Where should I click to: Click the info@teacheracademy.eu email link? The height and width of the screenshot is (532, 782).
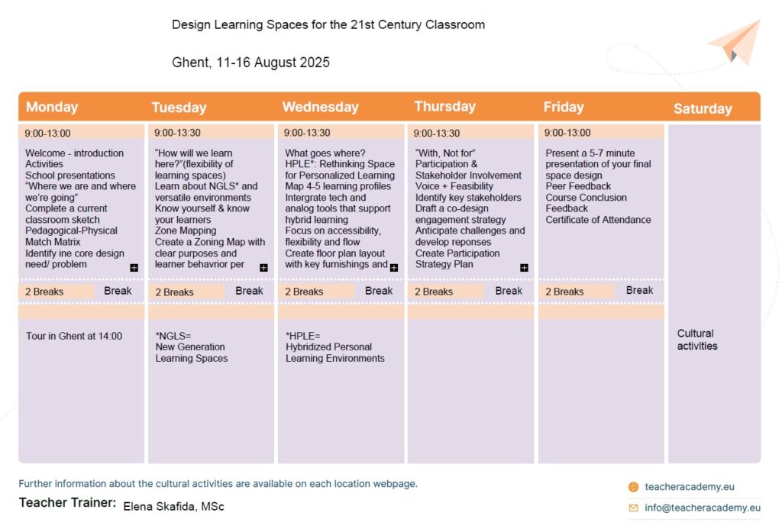pyautogui.click(x=702, y=508)
